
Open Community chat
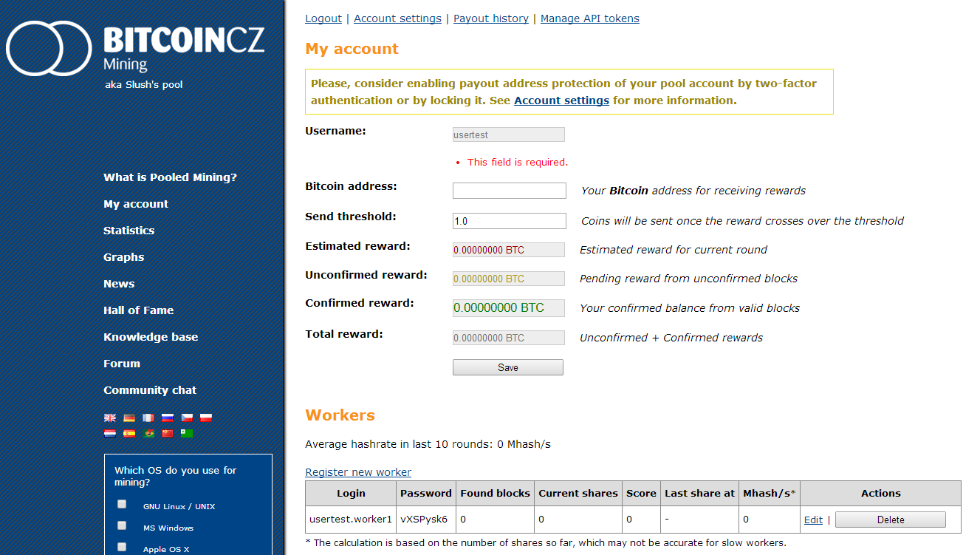(x=150, y=390)
